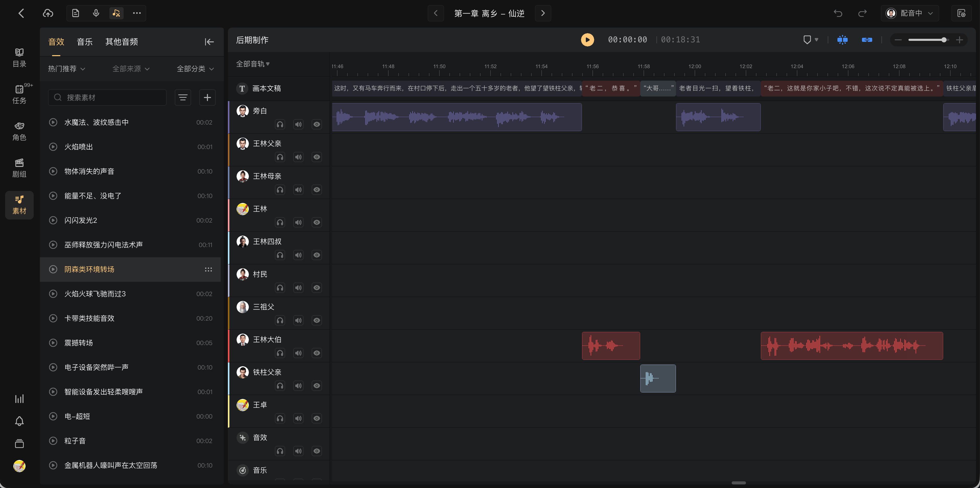Open the 全部音轨 track filter dropdown

click(x=253, y=64)
